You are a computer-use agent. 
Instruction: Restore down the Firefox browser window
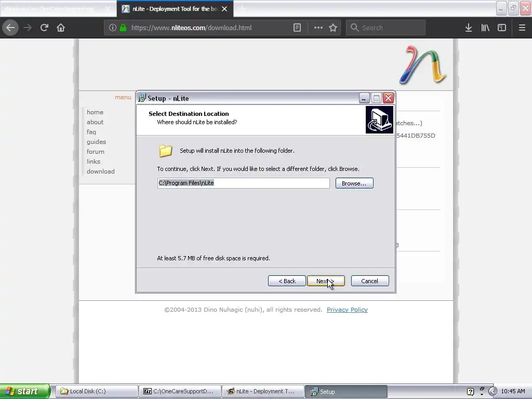513,8
